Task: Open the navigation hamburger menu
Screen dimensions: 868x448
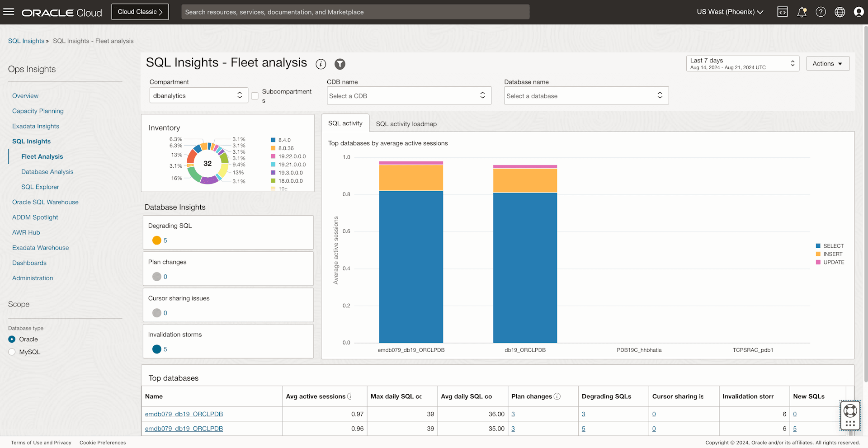Action: 9,12
